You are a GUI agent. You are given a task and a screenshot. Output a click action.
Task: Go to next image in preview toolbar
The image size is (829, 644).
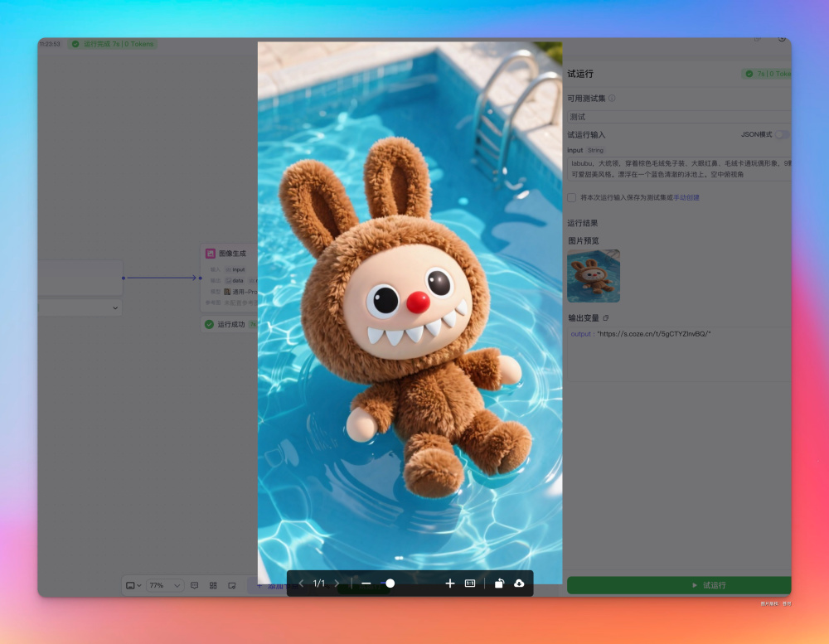337,583
